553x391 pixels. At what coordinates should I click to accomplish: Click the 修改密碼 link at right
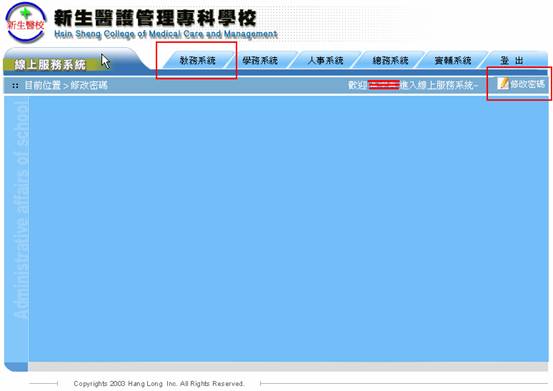[527, 84]
